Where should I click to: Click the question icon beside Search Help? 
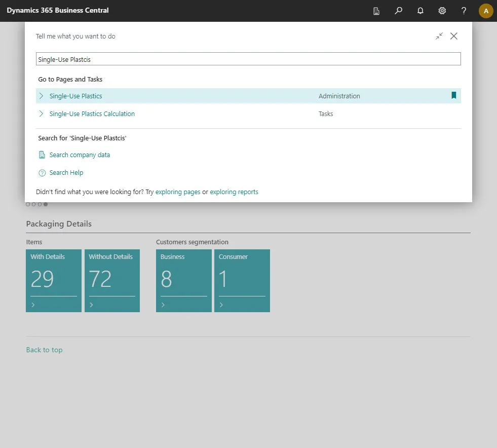click(x=42, y=173)
